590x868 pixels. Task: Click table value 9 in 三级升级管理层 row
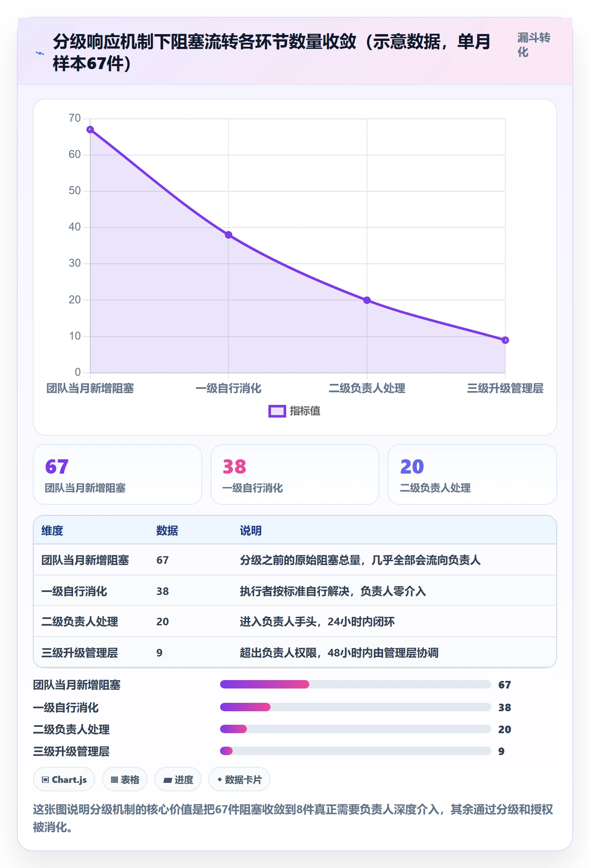click(159, 653)
